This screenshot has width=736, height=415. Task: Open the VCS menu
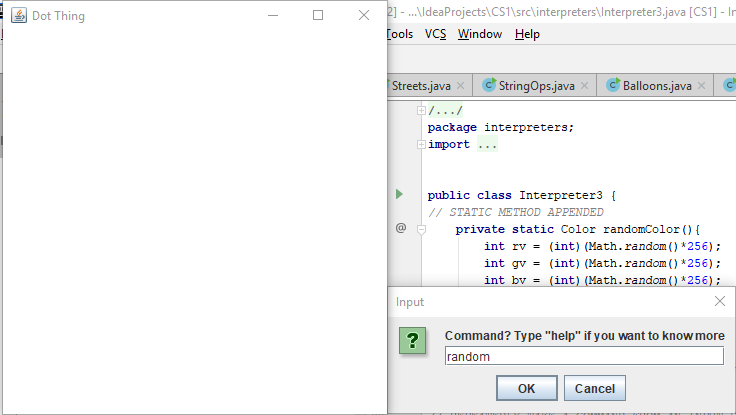tap(435, 34)
